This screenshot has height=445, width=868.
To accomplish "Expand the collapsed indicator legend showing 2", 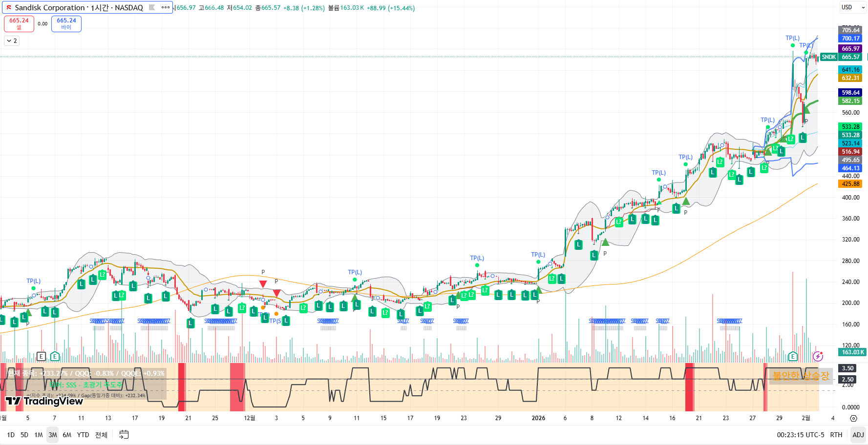I will pyautogui.click(x=12, y=41).
